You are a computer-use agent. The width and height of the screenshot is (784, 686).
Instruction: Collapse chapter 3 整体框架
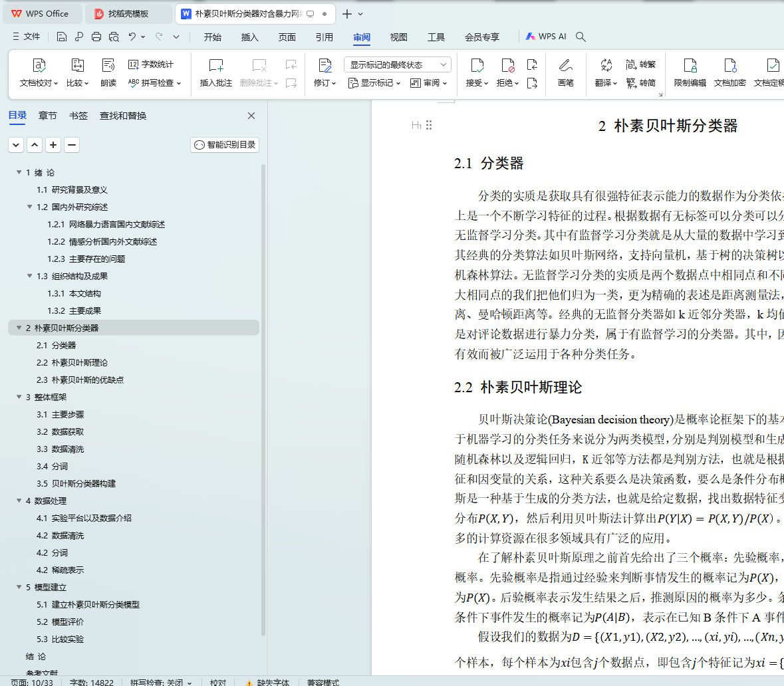pos(19,396)
